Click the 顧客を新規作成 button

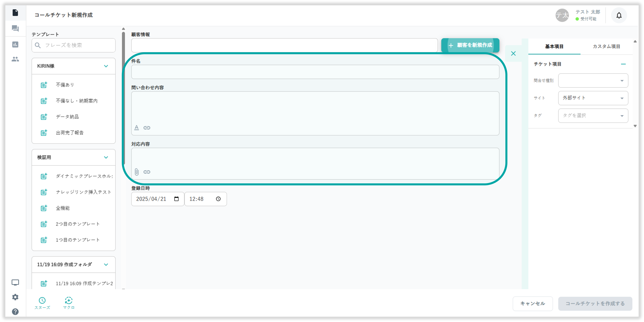point(470,45)
